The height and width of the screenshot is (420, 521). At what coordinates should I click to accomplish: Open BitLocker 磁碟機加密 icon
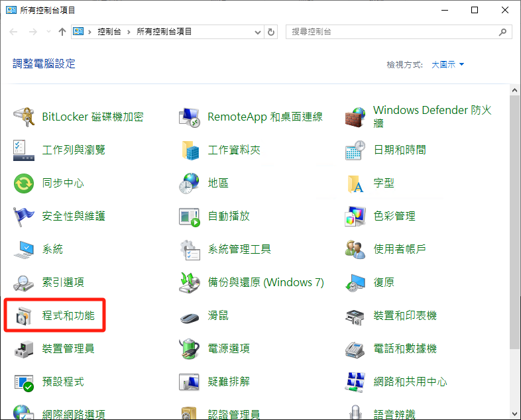pos(24,117)
